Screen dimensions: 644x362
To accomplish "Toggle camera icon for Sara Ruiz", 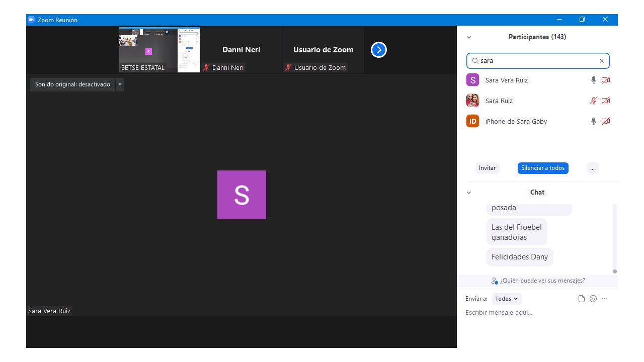I will coord(606,101).
